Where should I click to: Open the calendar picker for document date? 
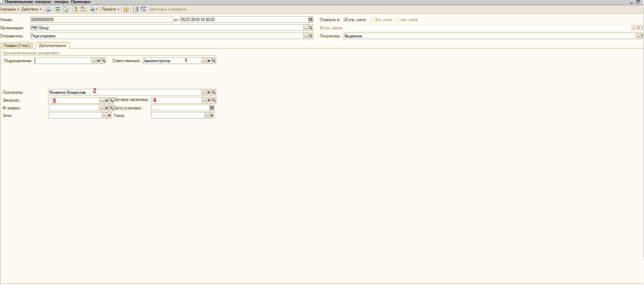tap(310, 20)
